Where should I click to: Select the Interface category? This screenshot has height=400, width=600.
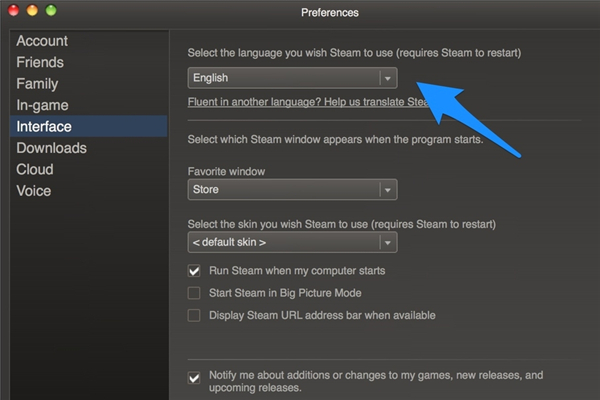[x=88, y=126]
